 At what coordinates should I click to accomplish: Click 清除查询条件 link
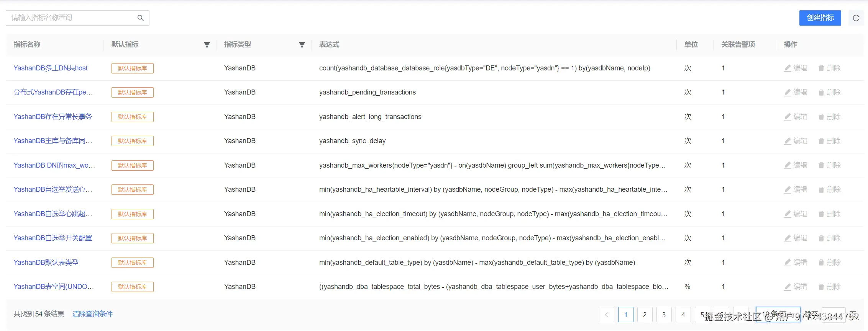click(x=92, y=314)
